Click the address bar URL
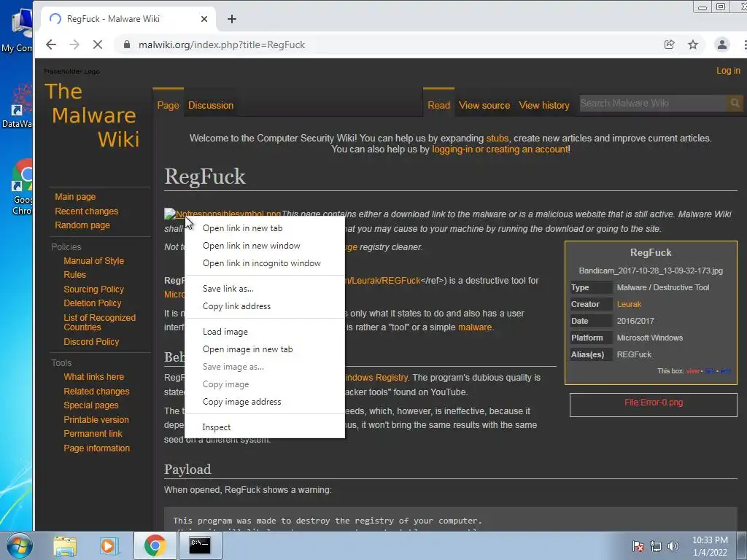 coord(222,44)
